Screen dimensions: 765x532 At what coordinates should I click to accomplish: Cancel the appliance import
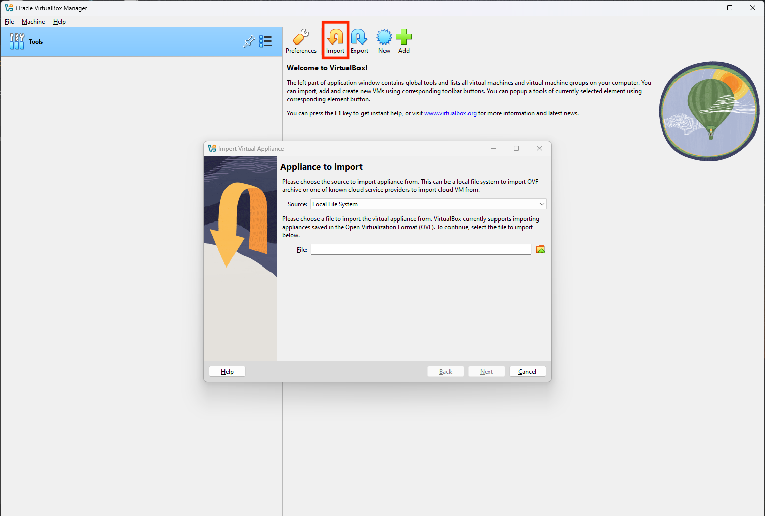point(527,371)
